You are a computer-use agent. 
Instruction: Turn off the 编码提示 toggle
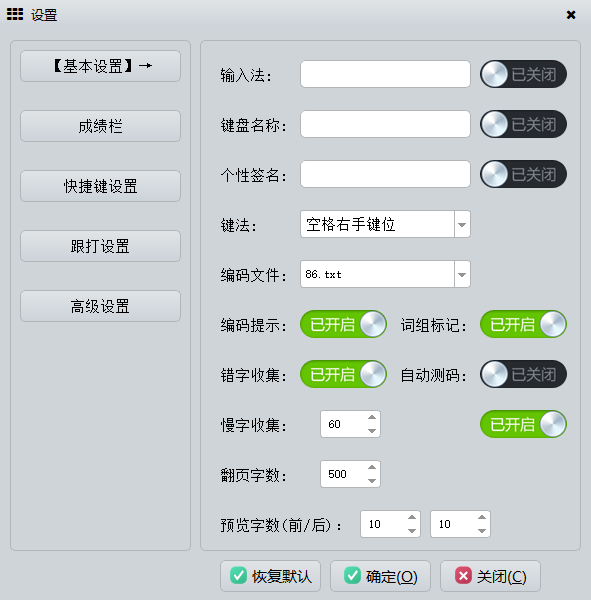tap(343, 324)
